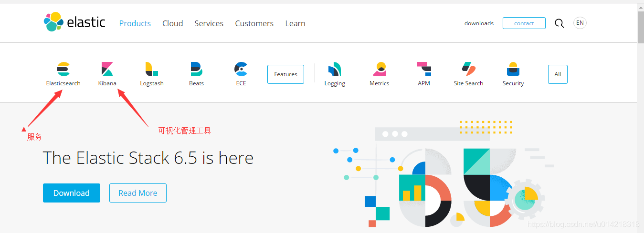
Task: Click the search magnifier icon
Action: [560, 23]
